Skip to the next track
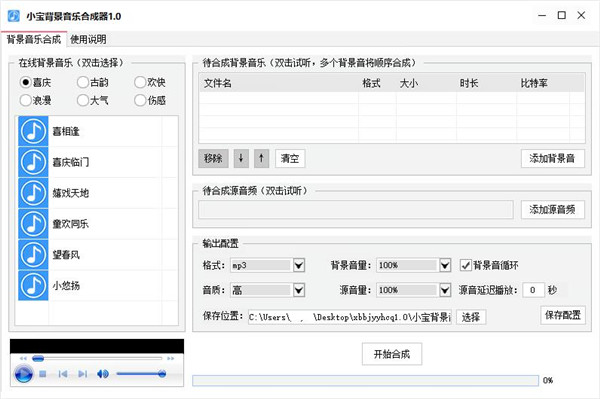The image size is (600, 399). click(83, 374)
